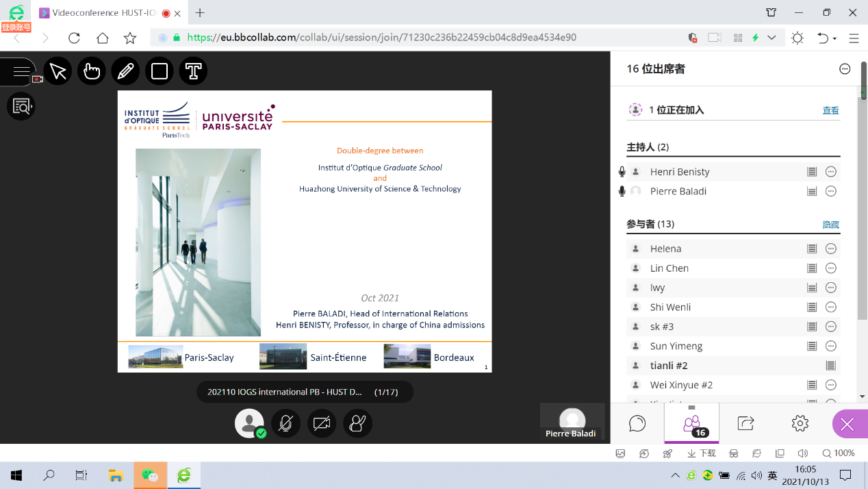
Task: Toggle raise hand button
Action: tap(357, 423)
